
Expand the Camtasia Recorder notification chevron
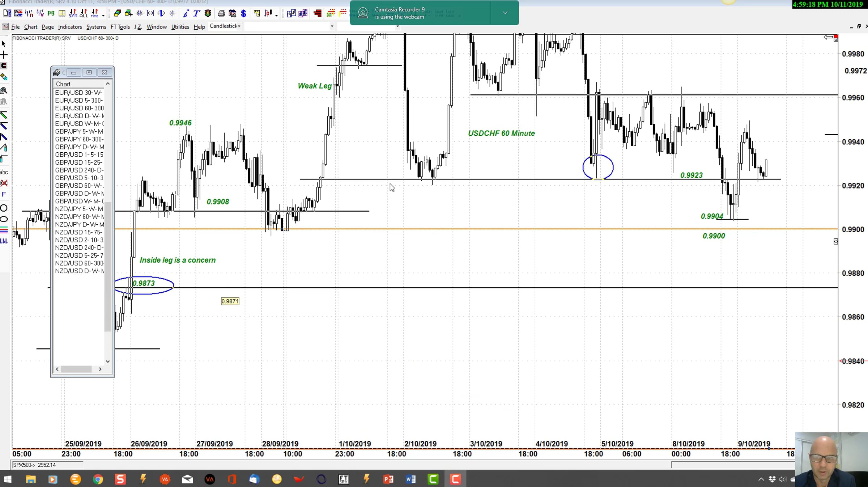pos(505,13)
